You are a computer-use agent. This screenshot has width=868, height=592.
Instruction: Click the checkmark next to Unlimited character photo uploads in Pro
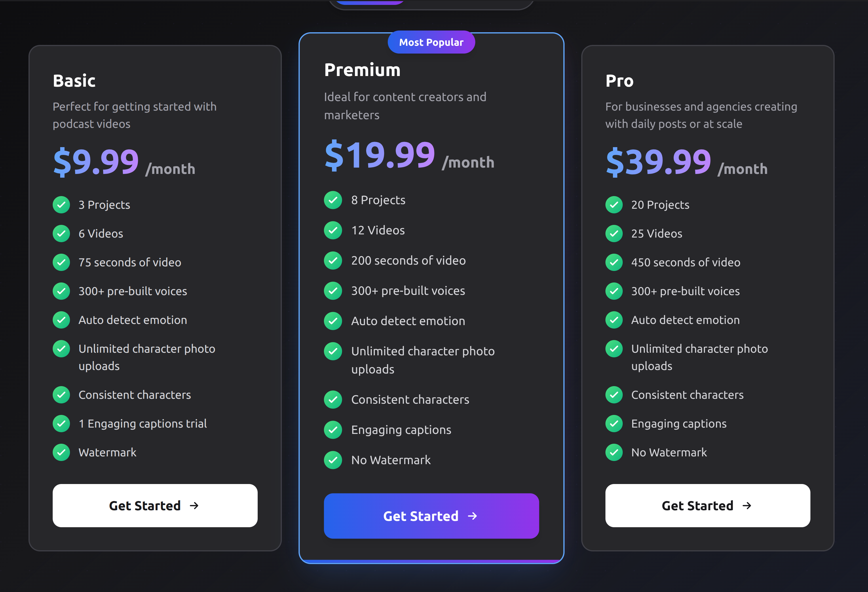coord(614,349)
